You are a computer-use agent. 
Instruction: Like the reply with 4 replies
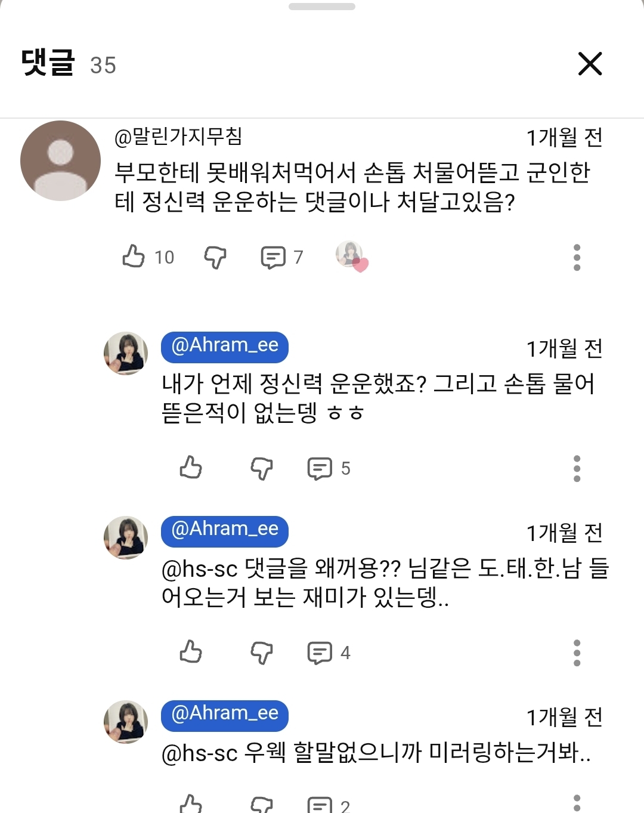191,652
